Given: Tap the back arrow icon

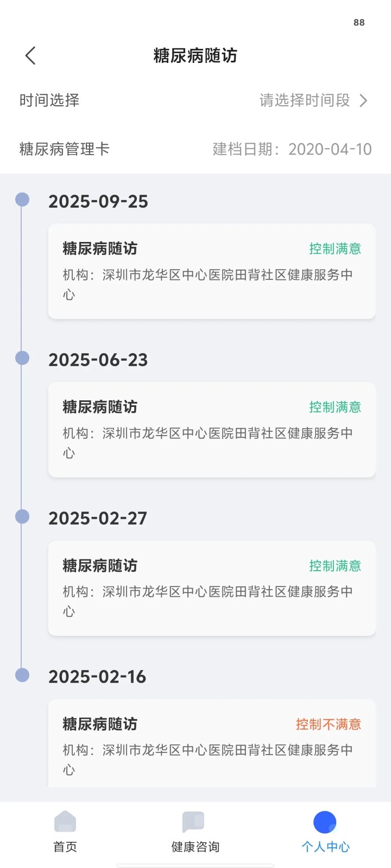Looking at the screenshot, I should click(x=30, y=55).
